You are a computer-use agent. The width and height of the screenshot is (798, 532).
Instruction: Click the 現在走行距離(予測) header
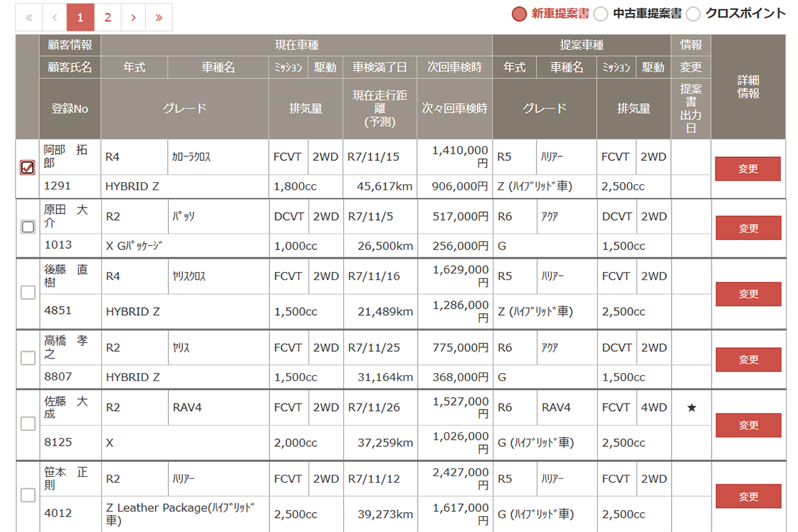click(x=380, y=109)
